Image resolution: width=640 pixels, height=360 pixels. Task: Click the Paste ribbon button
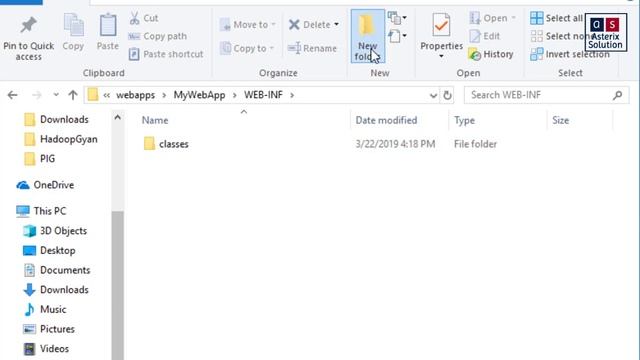[x=108, y=33]
